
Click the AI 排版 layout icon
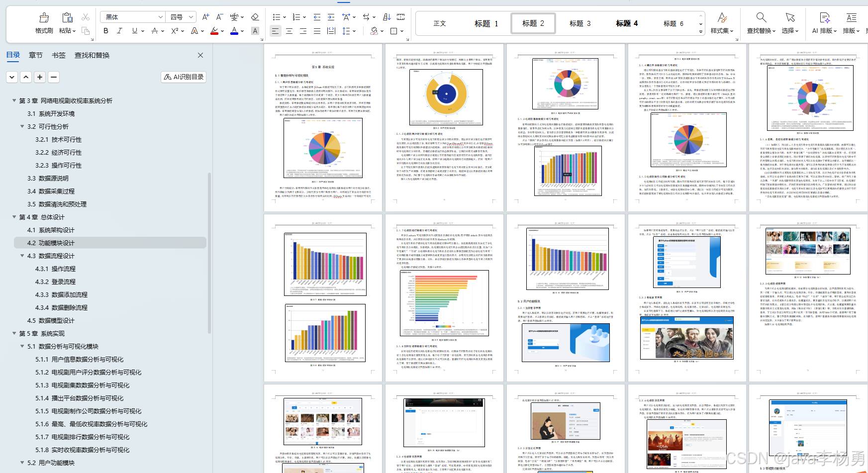825,18
